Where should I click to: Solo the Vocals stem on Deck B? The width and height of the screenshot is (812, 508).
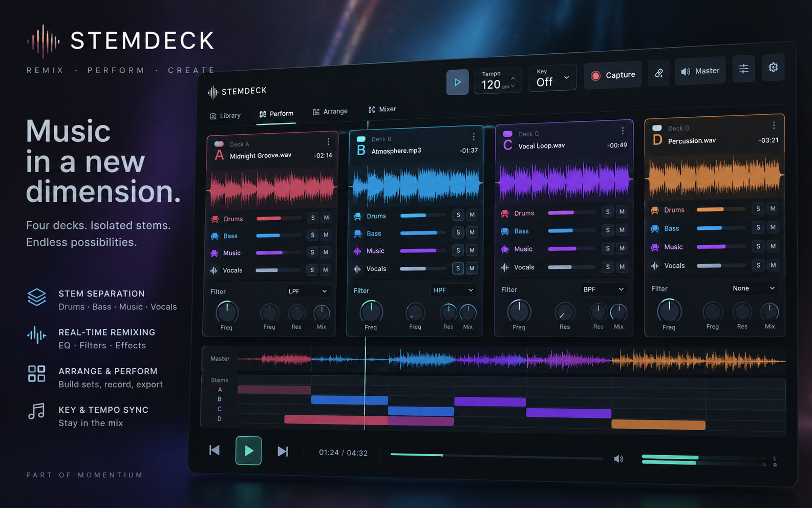[458, 268]
